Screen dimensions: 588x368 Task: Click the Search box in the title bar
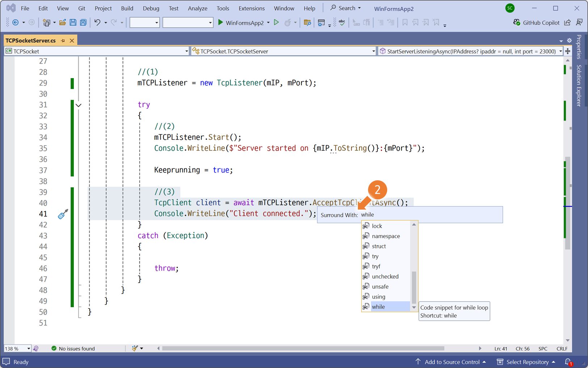click(346, 8)
